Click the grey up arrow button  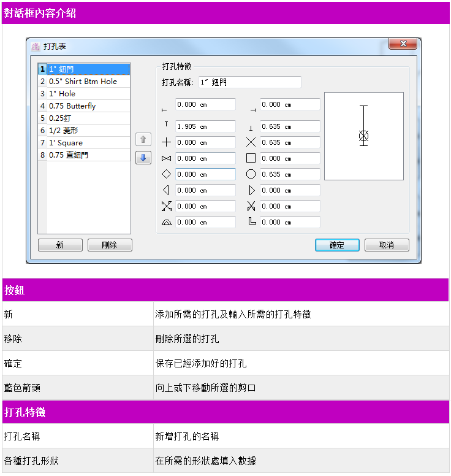[x=143, y=140]
